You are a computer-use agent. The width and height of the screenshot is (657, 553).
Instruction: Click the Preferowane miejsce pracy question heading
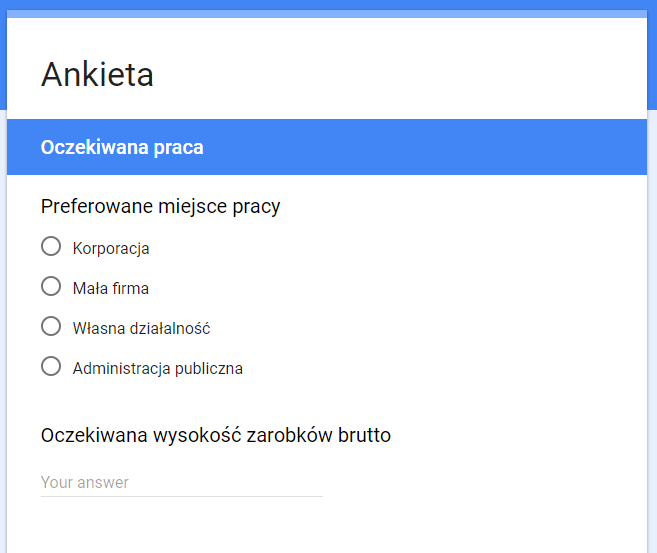click(x=160, y=206)
